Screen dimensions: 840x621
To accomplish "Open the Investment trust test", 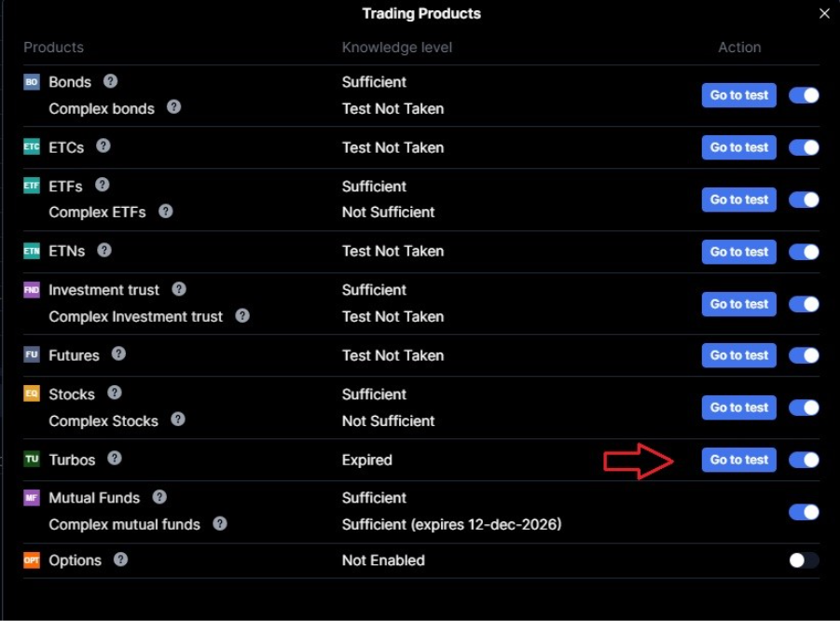I will pos(738,304).
